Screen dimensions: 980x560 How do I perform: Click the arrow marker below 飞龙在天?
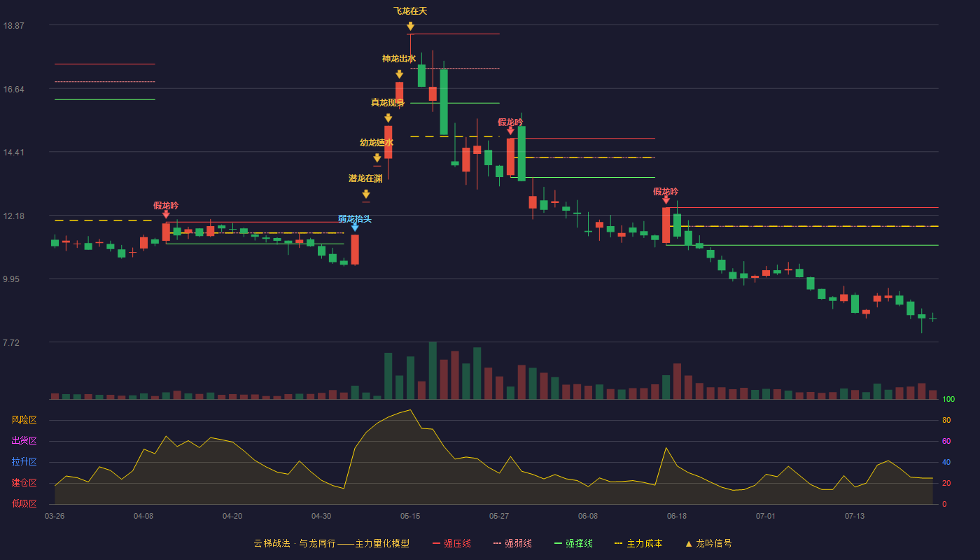click(x=410, y=27)
